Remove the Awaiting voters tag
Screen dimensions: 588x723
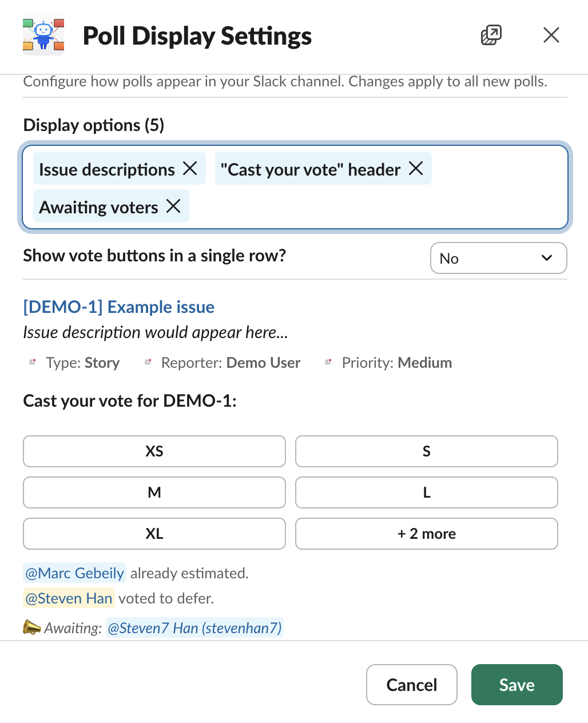click(x=173, y=206)
